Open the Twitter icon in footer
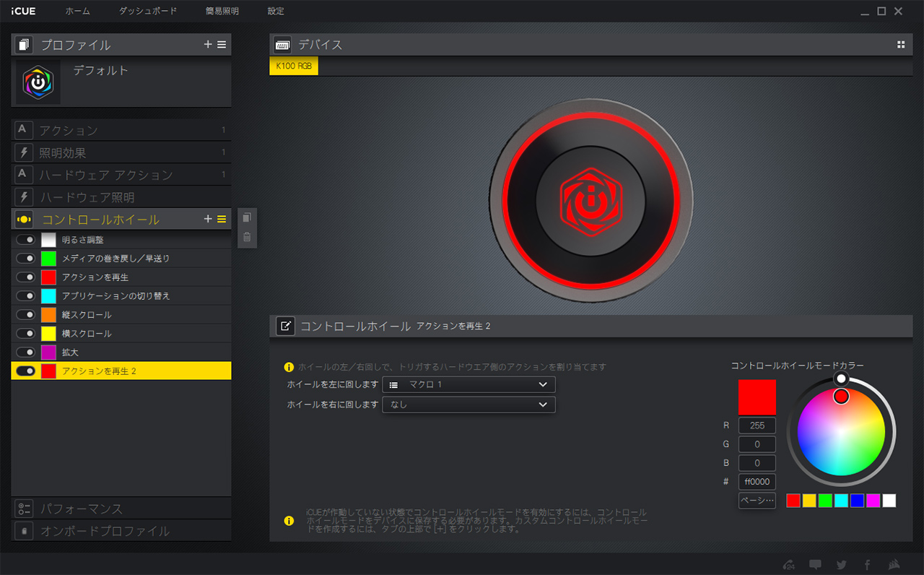Screen dimensions: 924x575 pos(841,565)
